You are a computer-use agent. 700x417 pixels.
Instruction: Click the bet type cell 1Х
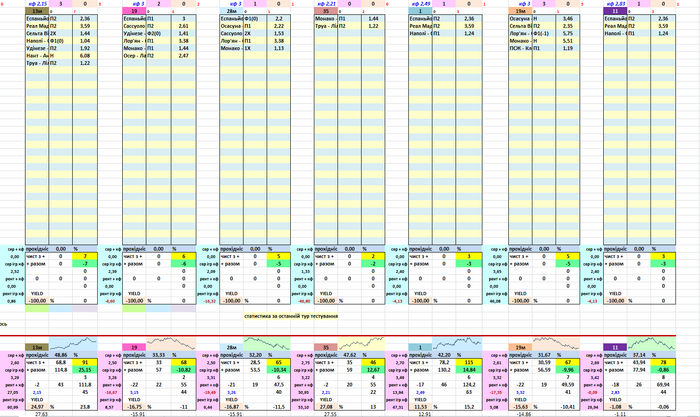(255, 48)
